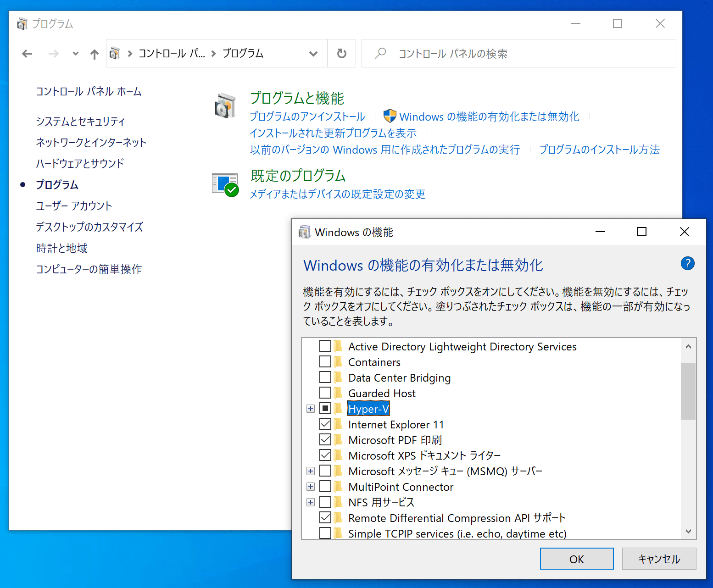Go up one level with the Up arrow
713x588 pixels.
coord(95,54)
